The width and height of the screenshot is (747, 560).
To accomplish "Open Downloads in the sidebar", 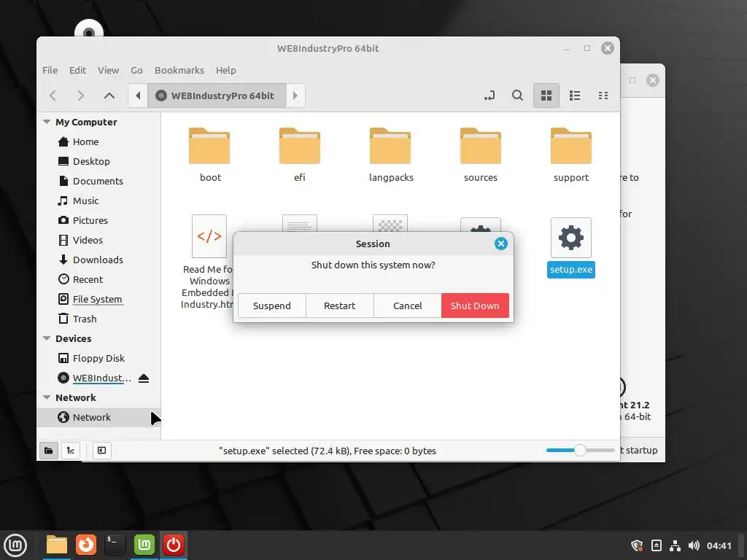I will [x=98, y=260].
